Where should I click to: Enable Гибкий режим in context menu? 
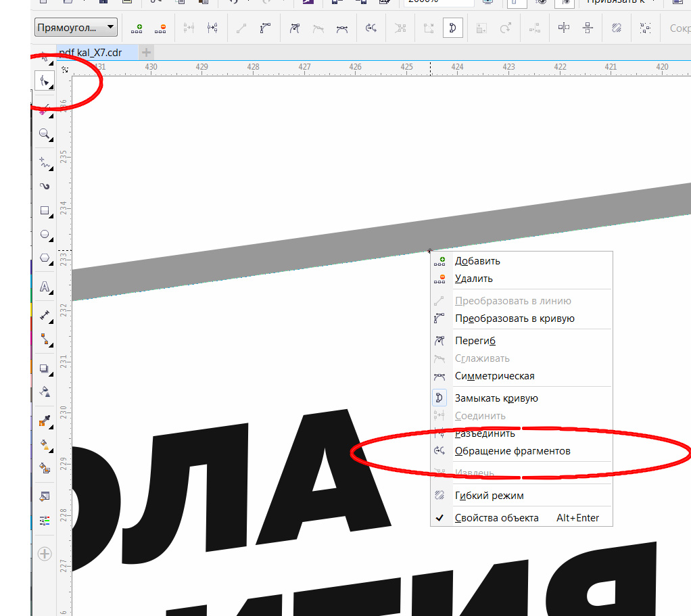[x=521, y=495]
